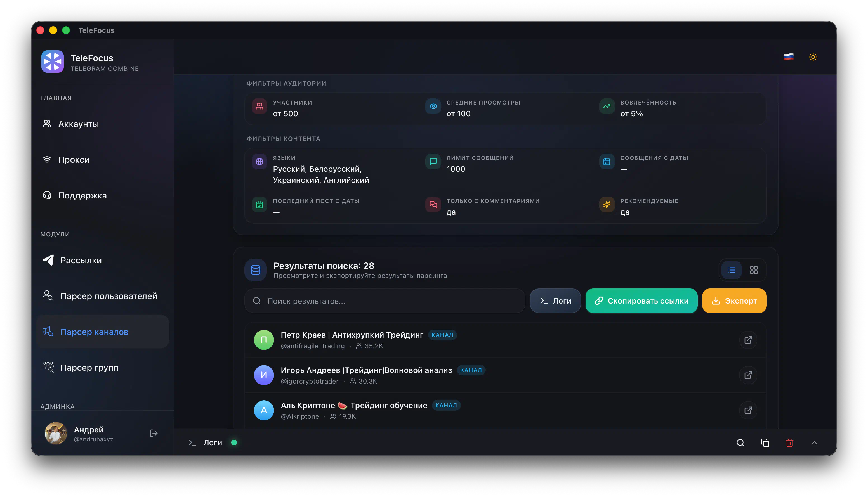Click the orange Экспорт button

(734, 301)
